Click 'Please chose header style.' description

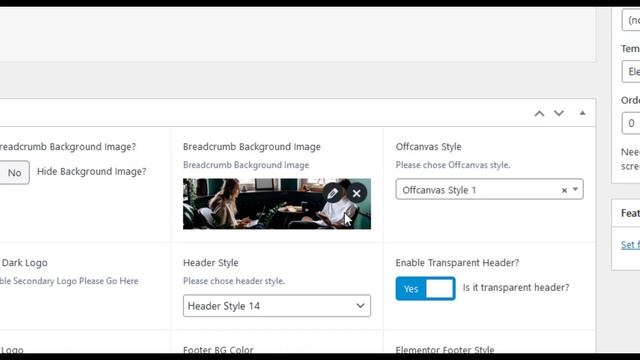234,281
